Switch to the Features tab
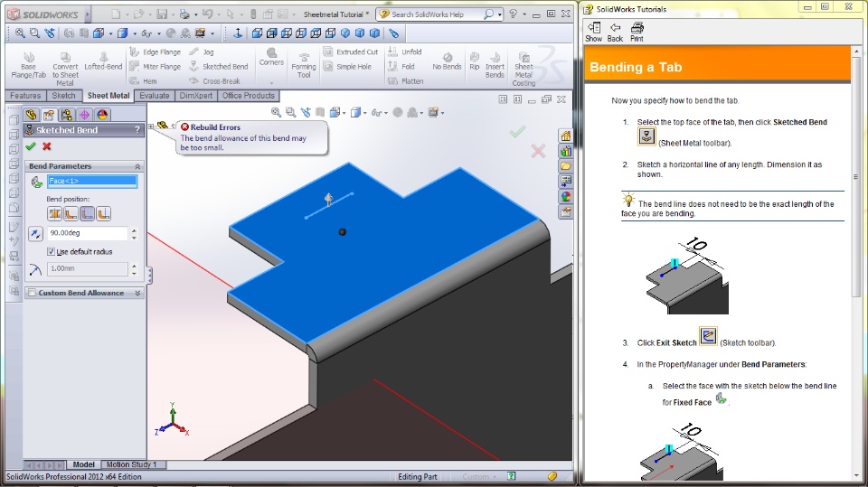 coord(25,96)
